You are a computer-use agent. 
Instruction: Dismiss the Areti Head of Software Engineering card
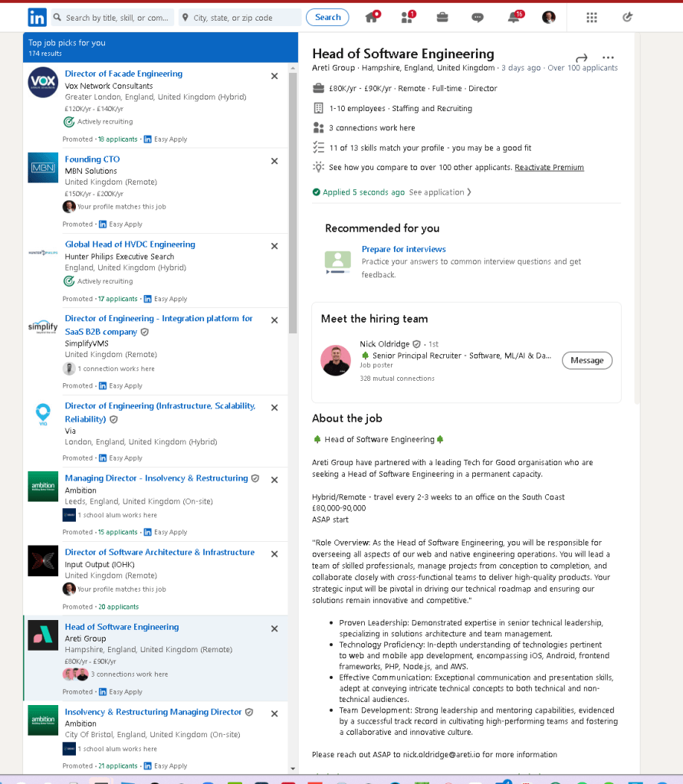pos(274,628)
